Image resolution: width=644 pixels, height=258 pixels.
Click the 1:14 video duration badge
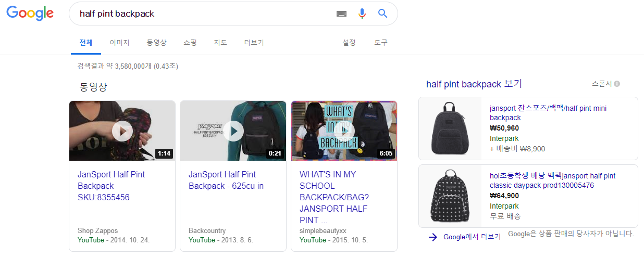click(164, 153)
